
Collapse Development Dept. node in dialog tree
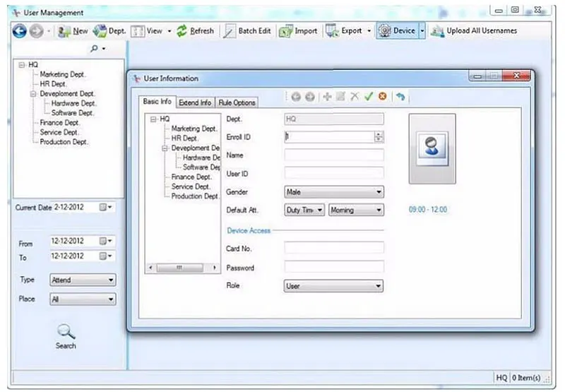165,148
